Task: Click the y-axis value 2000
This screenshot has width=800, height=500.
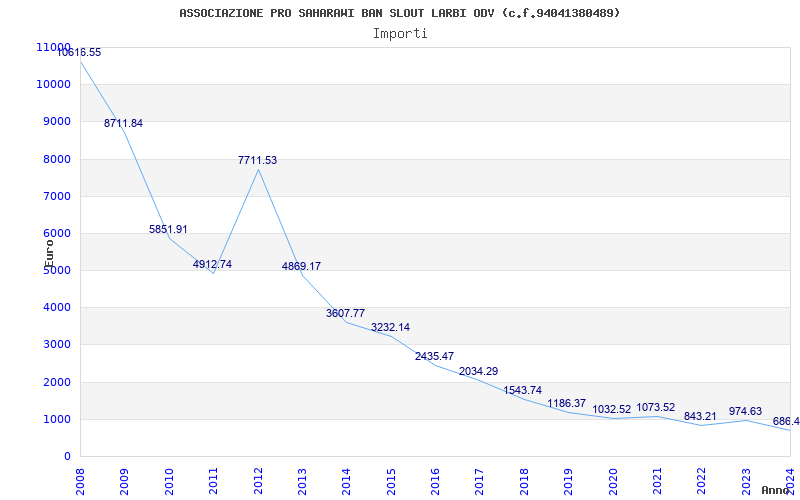Action: coord(56,382)
